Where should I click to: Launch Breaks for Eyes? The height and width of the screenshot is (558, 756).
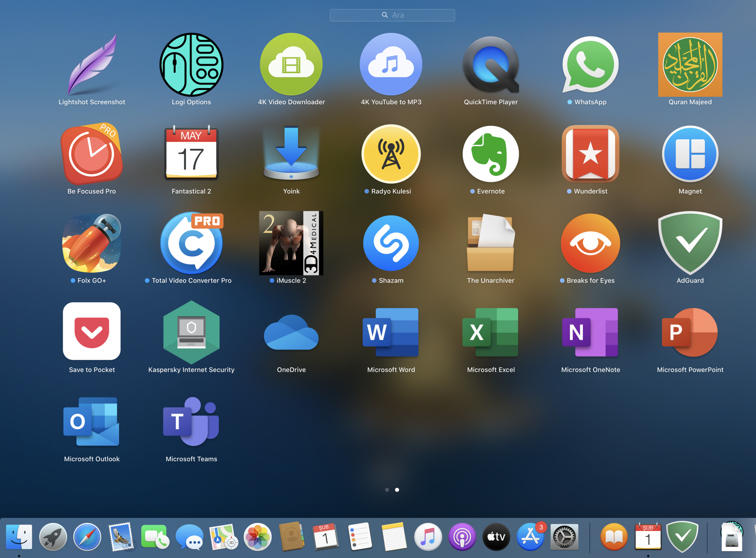click(x=590, y=243)
